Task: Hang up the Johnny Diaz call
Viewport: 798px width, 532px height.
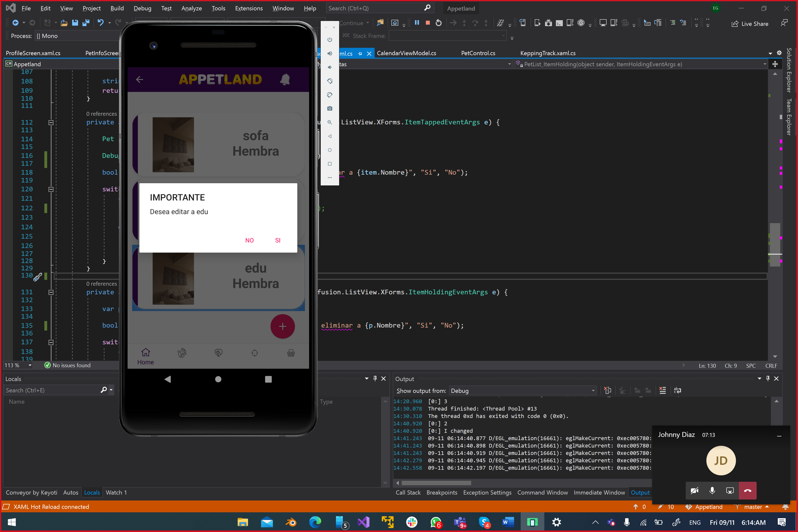Action: pyautogui.click(x=748, y=491)
